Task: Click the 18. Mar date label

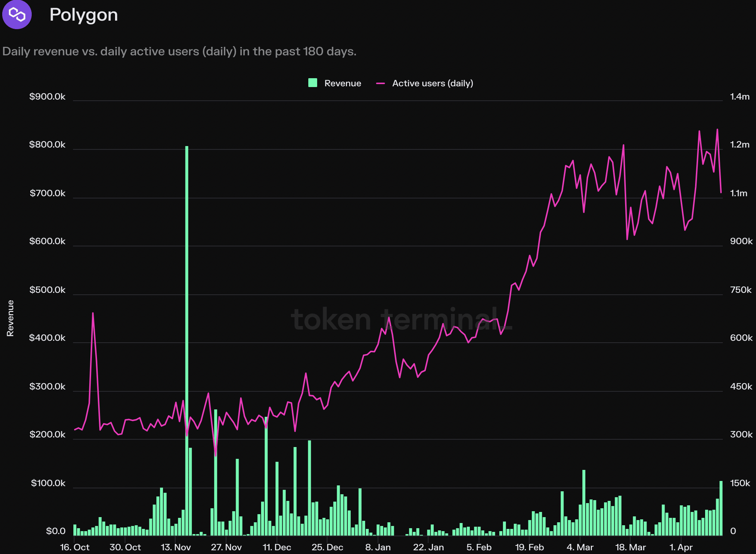Action: pos(631,547)
